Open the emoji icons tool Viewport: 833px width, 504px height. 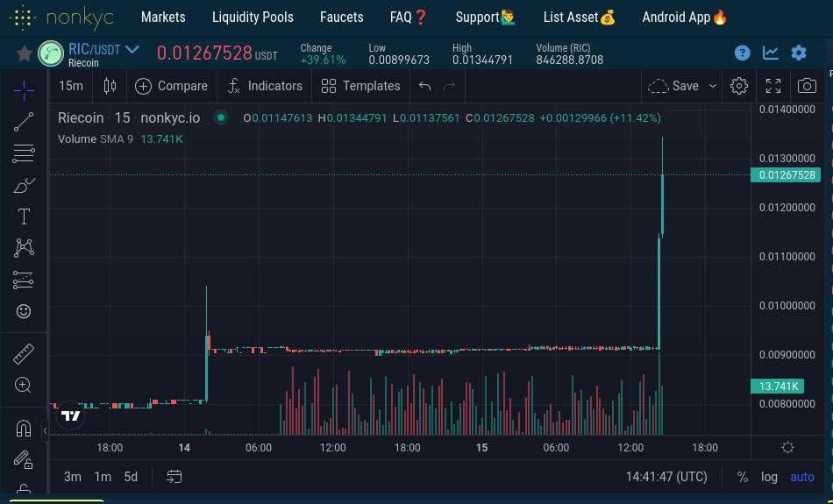(x=24, y=311)
